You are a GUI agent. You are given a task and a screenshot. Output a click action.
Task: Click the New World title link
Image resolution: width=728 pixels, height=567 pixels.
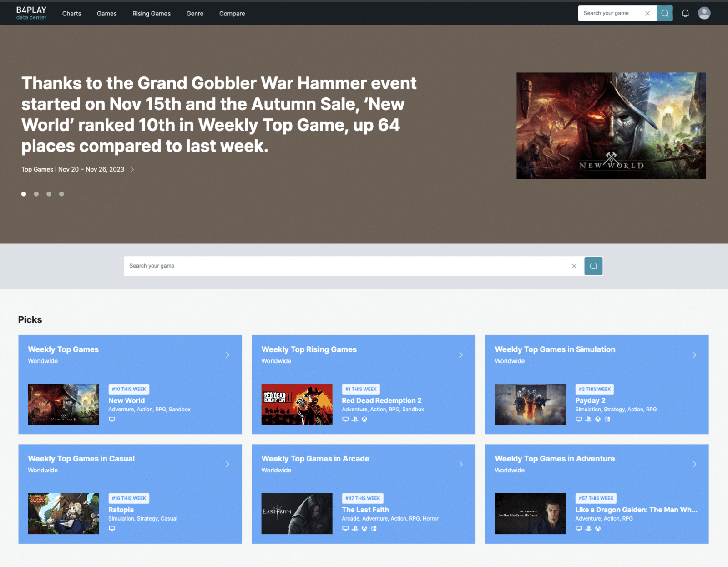[126, 400]
